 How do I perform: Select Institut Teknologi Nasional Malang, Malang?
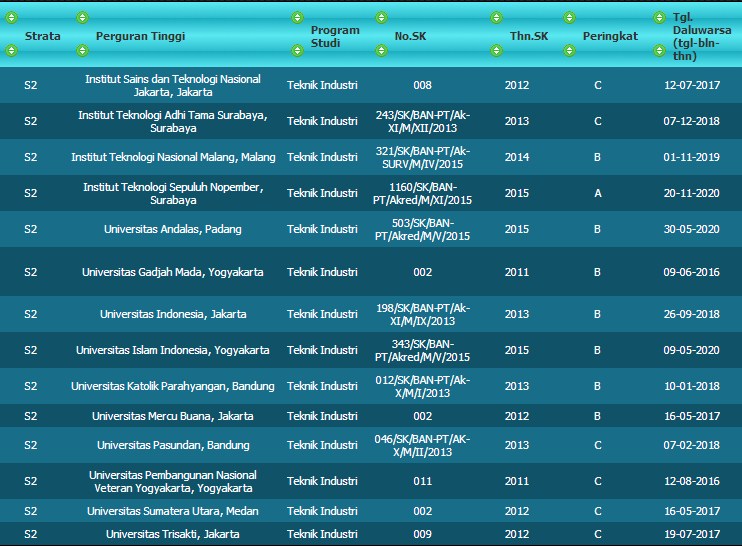coord(173,157)
